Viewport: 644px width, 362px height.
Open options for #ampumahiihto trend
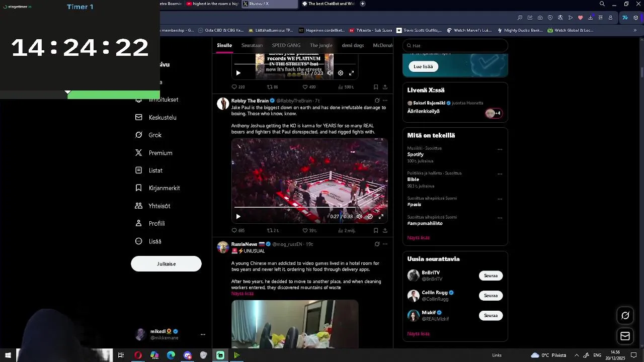click(x=500, y=218)
